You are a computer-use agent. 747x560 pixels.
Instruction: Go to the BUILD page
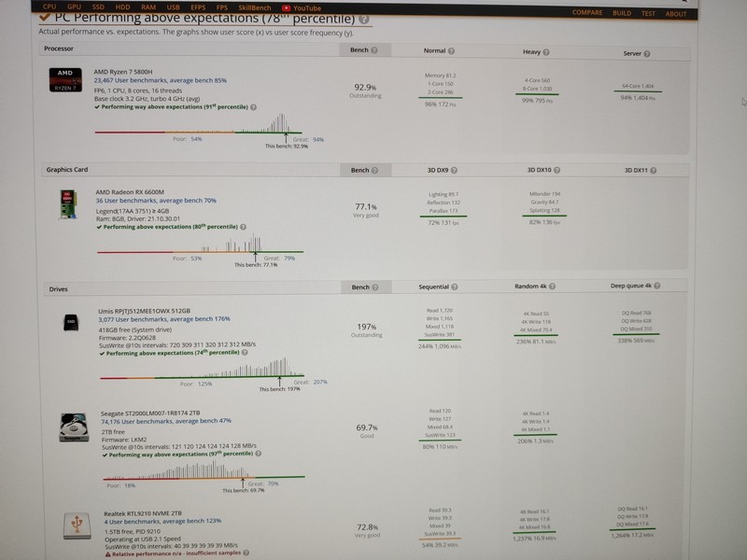coord(622,13)
